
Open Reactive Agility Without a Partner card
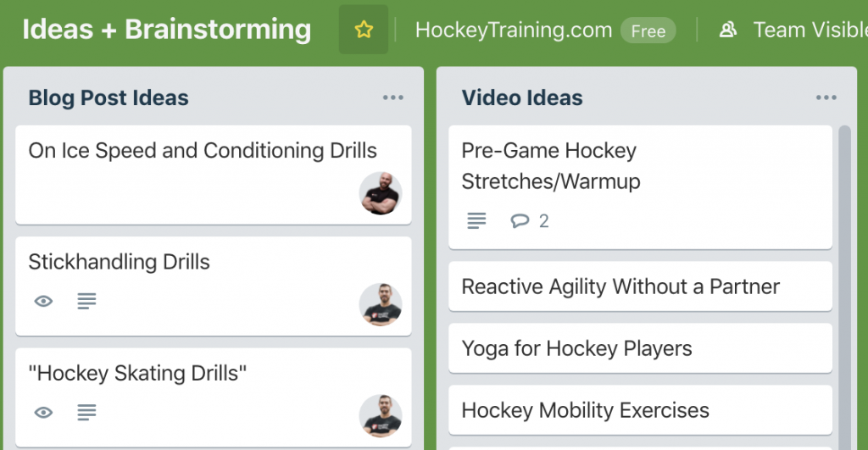[x=641, y=286]
